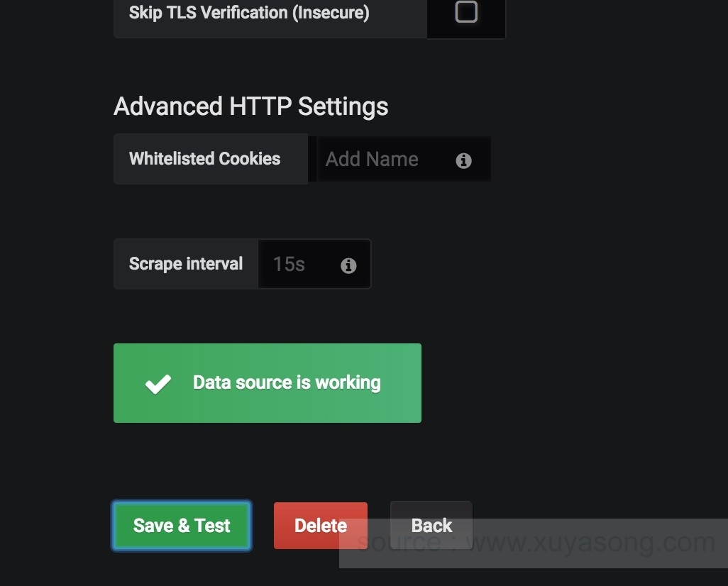Screen dimensions: 728x586
Task: Enable the Skip TLS Verification checkbox
Action: [466, 12]
